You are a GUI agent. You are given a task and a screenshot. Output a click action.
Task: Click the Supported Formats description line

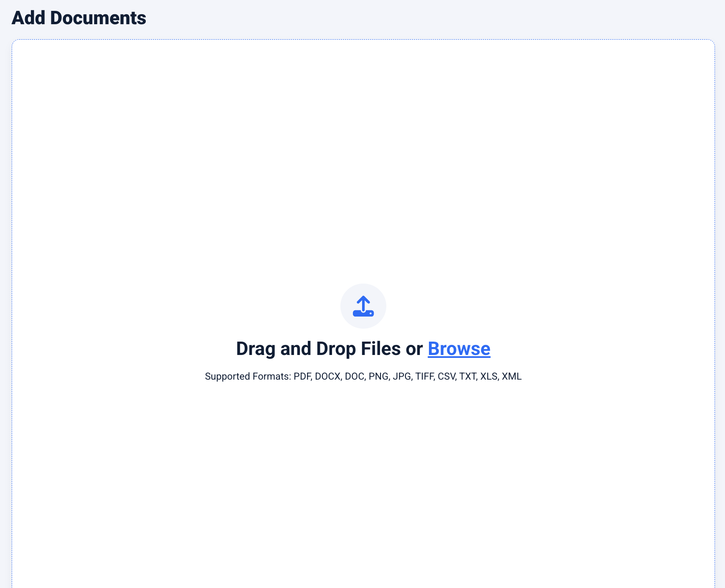(x=362, y=376)
